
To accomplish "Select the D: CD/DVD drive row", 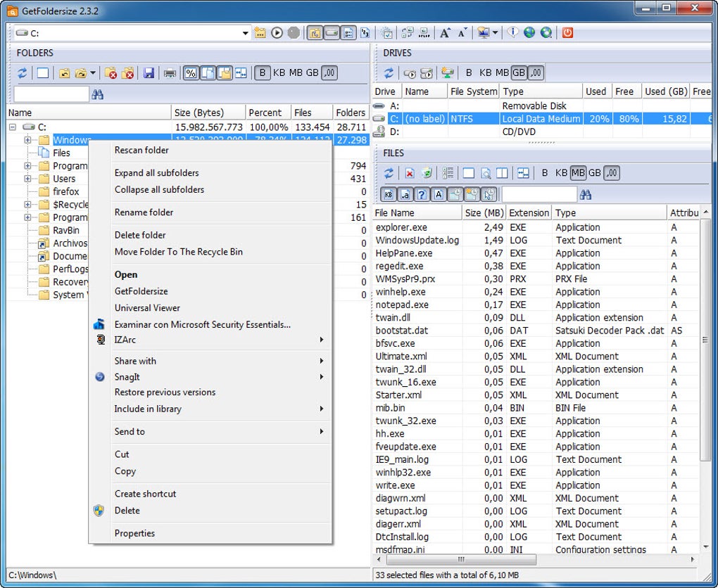I will coord(542,132).
